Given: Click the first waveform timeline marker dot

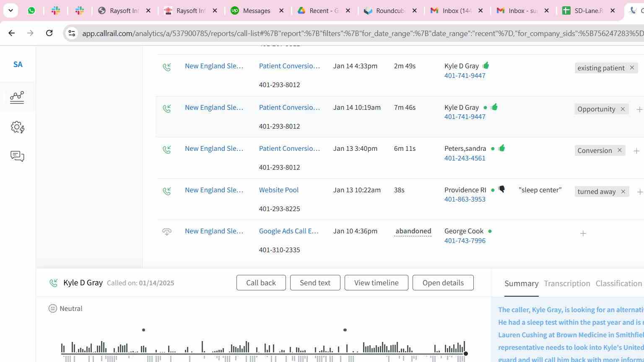Looking at the screenshot, I should 143,330.
